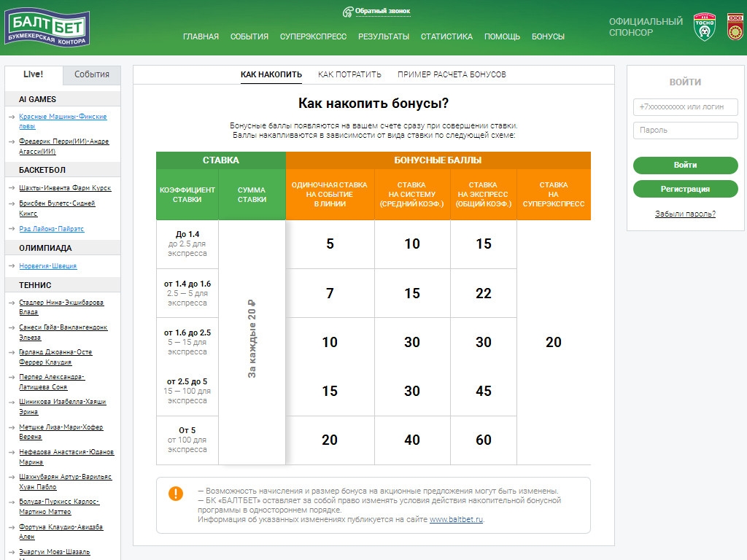Open СУПЕРЭКСПРЕСС in top menu

point(313,36)
